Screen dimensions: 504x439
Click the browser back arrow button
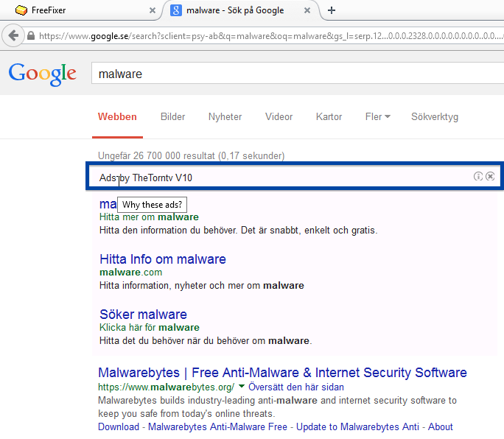tap(13, 35)
